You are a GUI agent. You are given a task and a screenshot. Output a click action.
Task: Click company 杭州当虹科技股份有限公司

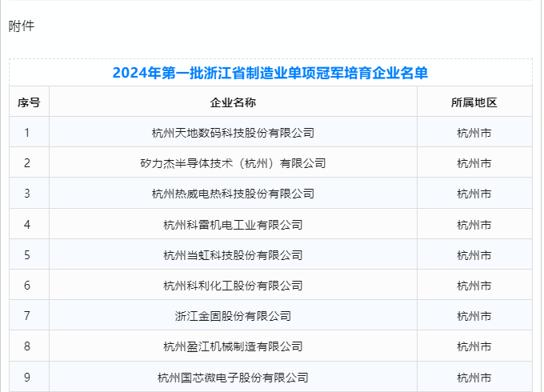[x=233, y=255]
